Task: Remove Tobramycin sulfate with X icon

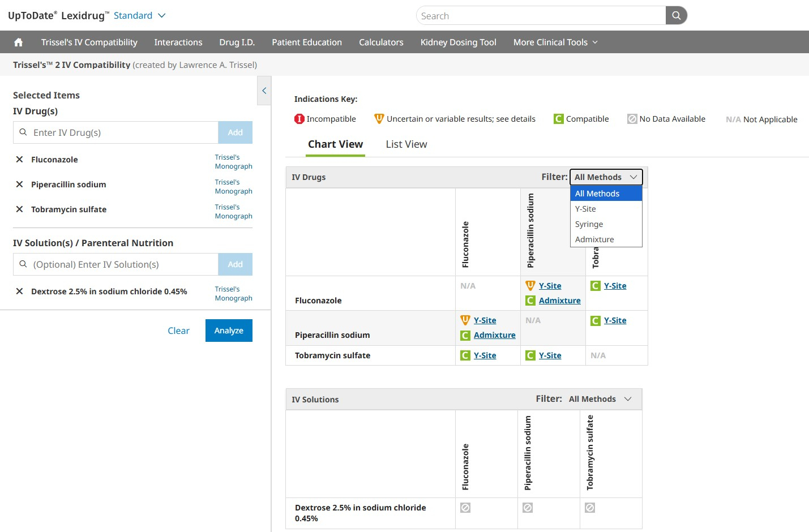Action: [x=19, y=209]
